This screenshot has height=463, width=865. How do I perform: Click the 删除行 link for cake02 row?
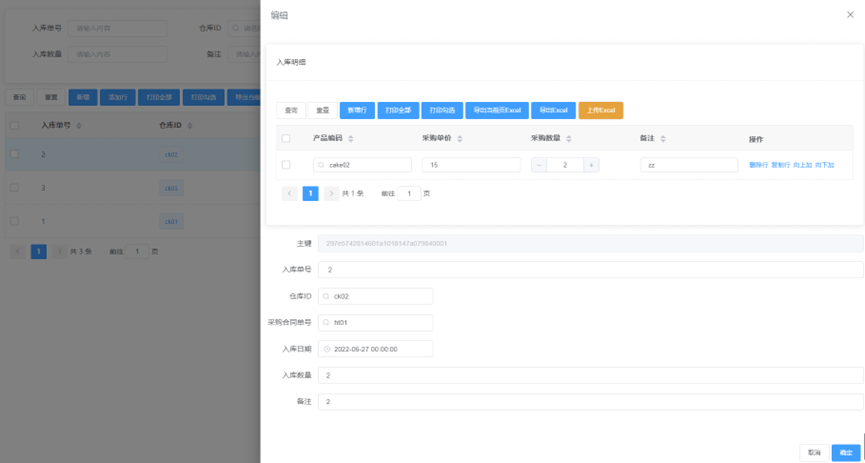click(759, 165)
